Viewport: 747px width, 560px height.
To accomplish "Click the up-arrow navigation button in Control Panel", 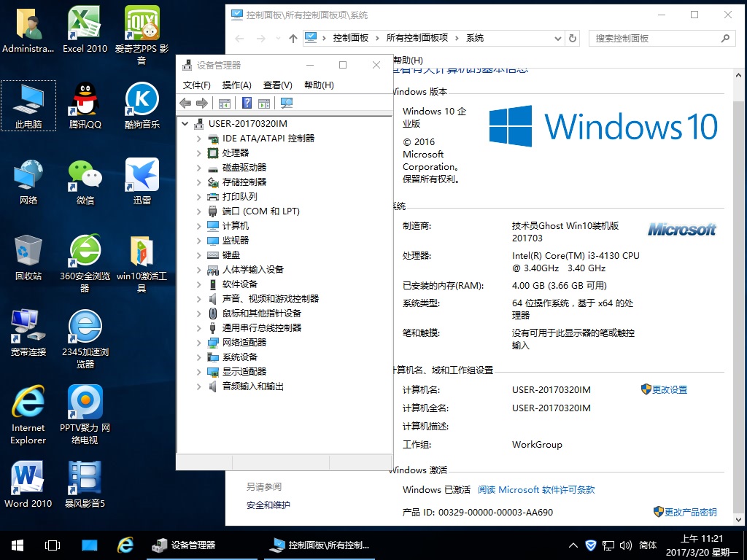I will (293, 39).
